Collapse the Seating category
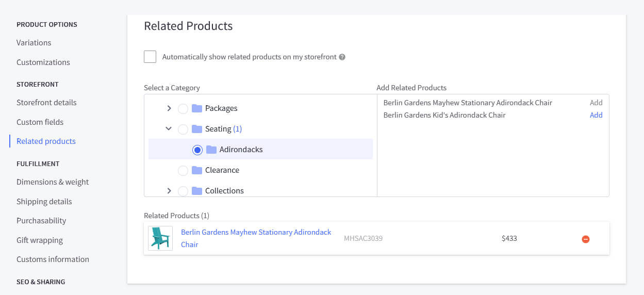This screenshot has height=295, width=644. pos(169,128)
